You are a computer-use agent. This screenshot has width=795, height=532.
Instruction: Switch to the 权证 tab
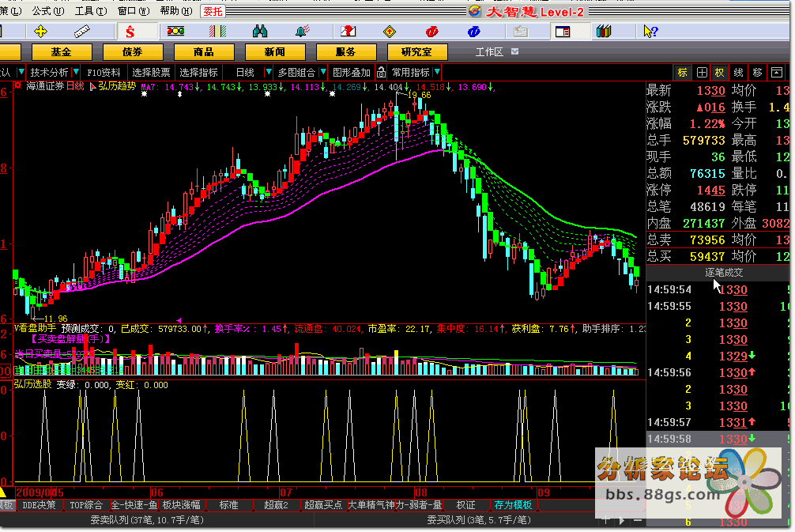tap(465, 505)
